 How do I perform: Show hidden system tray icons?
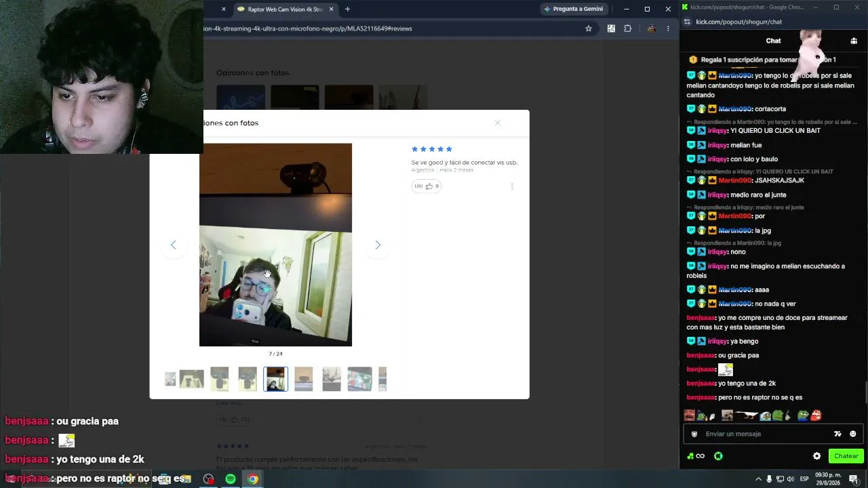tap(758, 479)
